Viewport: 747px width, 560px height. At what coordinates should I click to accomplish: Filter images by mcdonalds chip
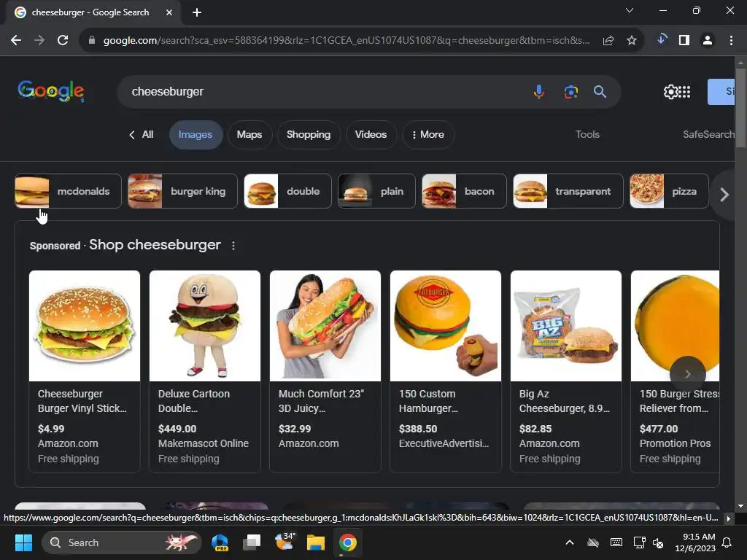pyautogui.click(x=68, y=192)
